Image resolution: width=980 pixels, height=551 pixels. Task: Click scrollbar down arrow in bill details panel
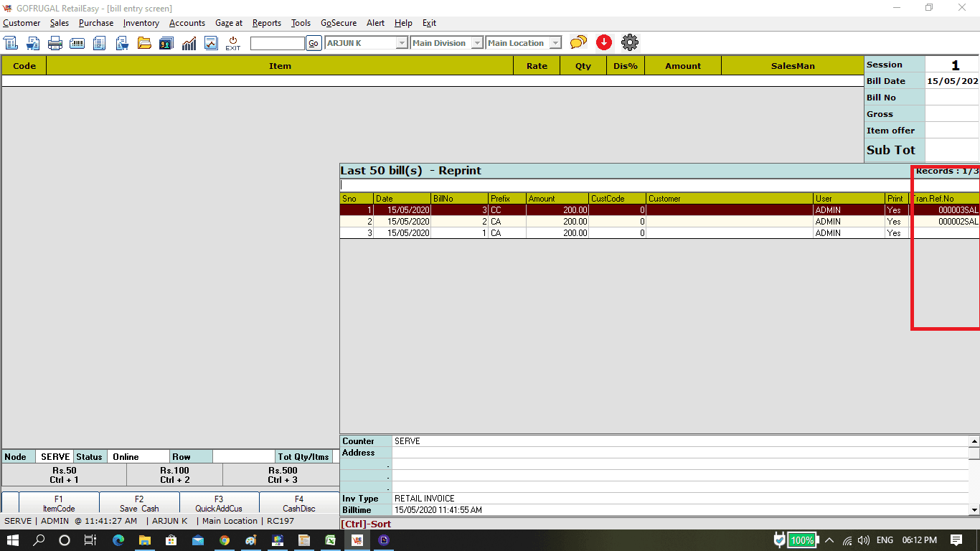974,510
